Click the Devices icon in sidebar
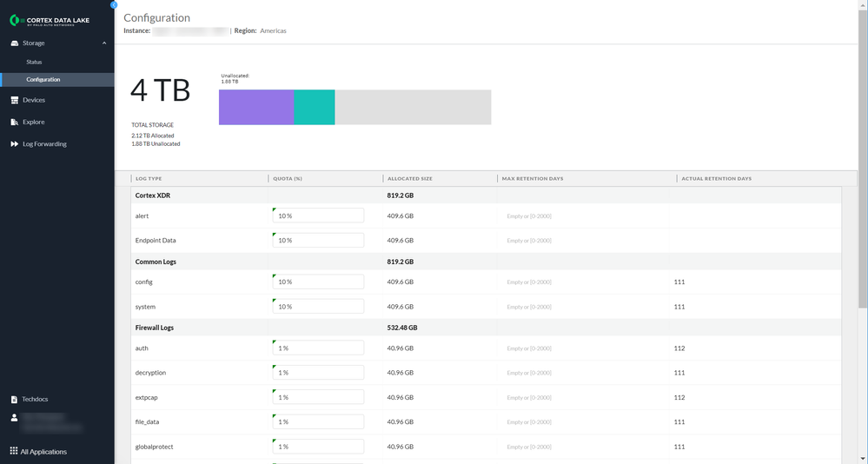Screen dimensions: 868x464 (14, 100)
